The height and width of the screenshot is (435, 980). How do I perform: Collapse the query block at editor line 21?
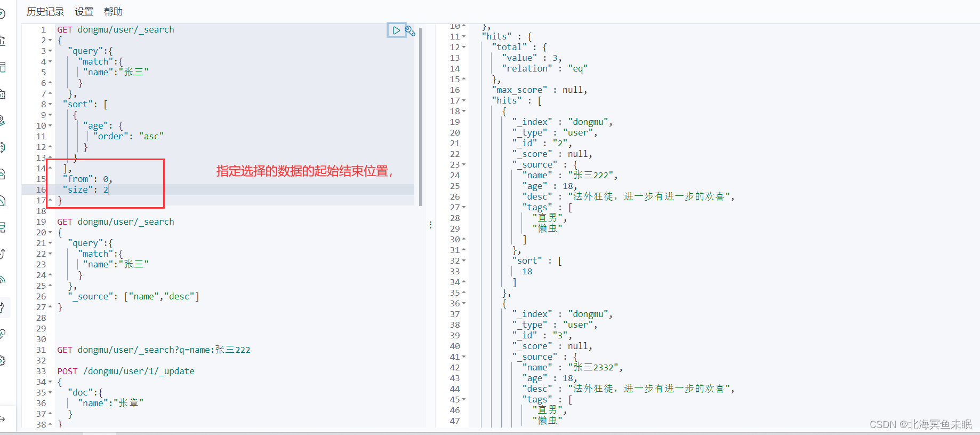click(50, 243)
